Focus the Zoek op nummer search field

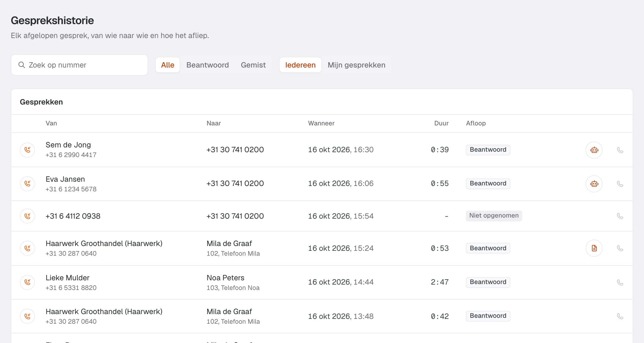click(79, 65)
